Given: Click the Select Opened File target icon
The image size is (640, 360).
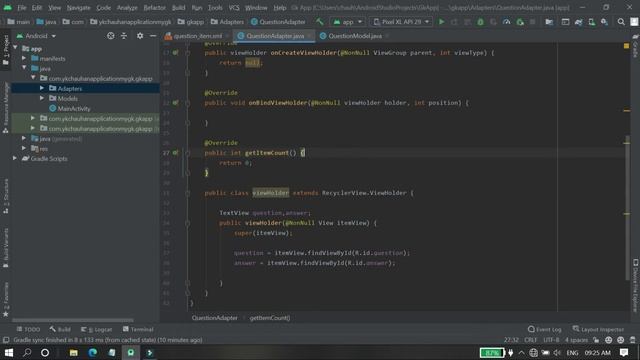Looking at the screenshot, I should [111, 36].
